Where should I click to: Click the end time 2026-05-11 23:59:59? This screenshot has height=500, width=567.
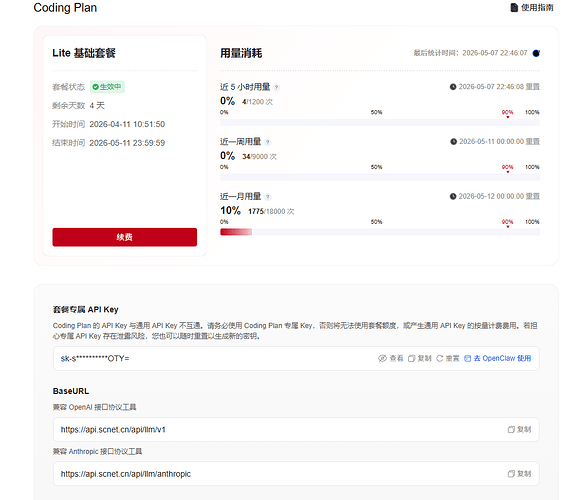pyautogui.click(x=127, y=143)
